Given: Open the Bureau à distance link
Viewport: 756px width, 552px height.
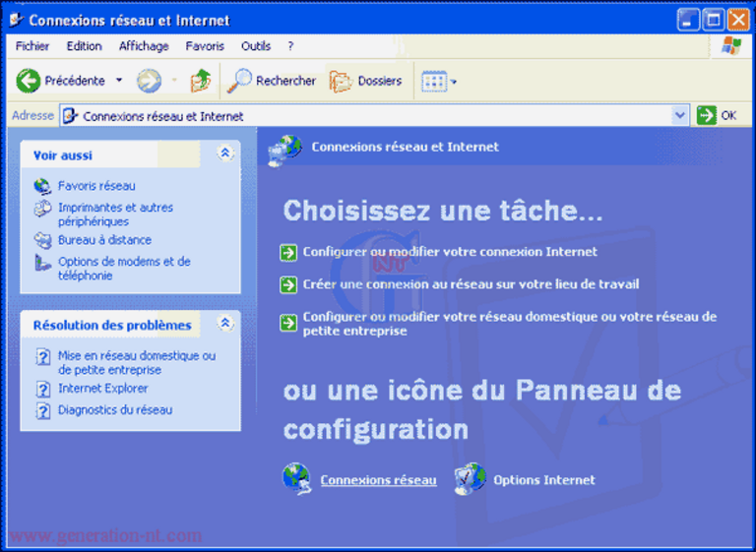Looking at the screenshot, I should pos(104,240).
